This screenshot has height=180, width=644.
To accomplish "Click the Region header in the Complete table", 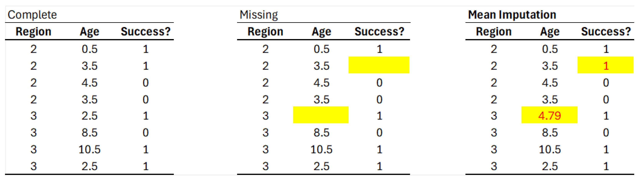I will coord(33,32).
